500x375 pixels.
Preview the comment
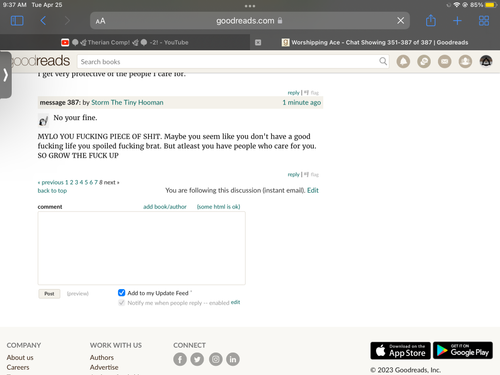tap(78, 294)
